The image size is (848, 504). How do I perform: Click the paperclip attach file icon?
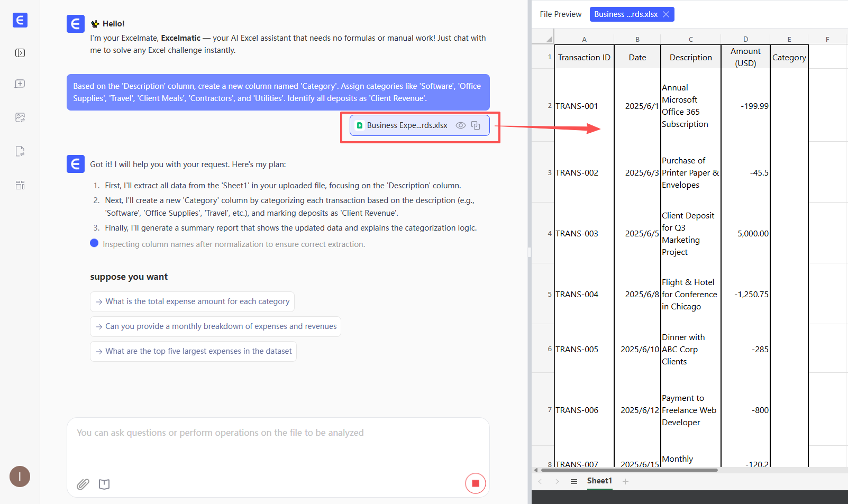[x=83, y=484]
